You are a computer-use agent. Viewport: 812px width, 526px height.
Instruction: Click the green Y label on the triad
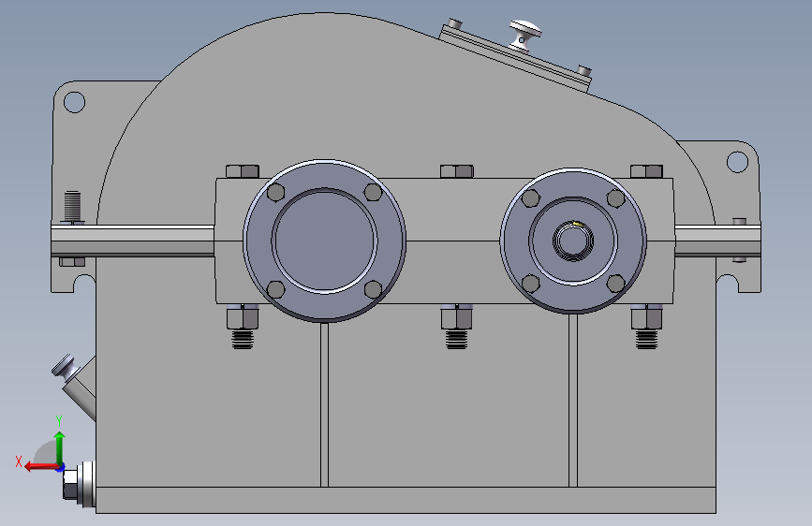pos(59,421)
